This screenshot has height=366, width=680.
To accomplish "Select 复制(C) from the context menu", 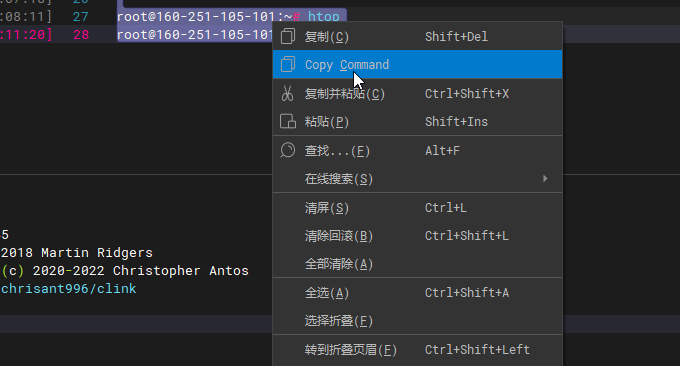I will [x=417, y=36].
